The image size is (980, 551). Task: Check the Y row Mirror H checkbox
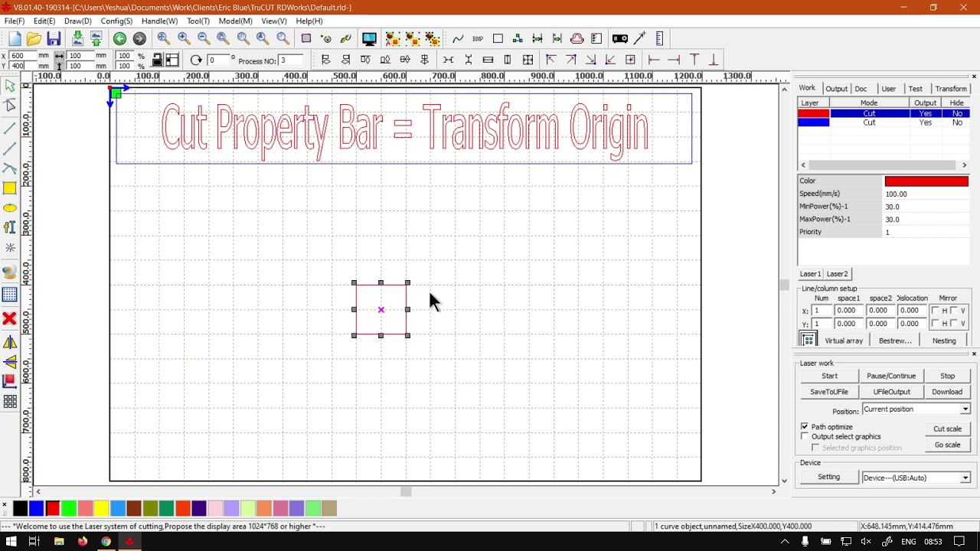tap(936, 324)
